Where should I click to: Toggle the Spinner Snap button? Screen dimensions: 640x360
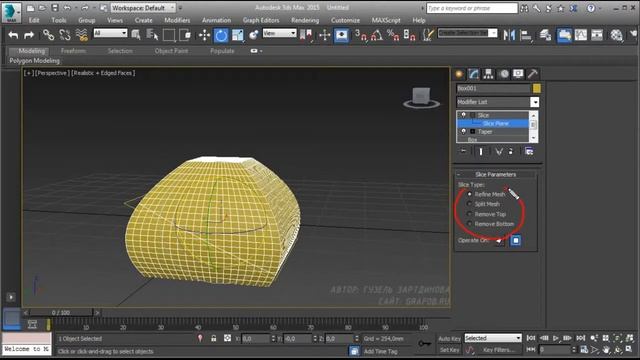(x=409, y=36)
